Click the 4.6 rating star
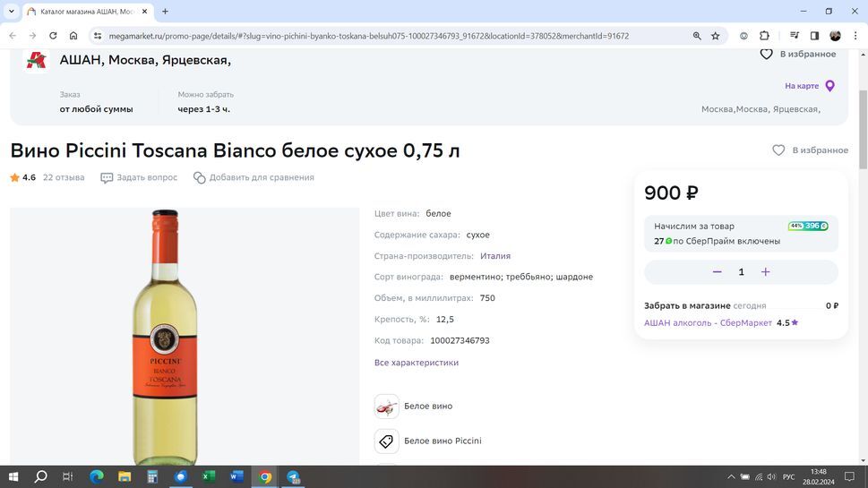This screenshot has height=488, width=868. coord(14,177)
